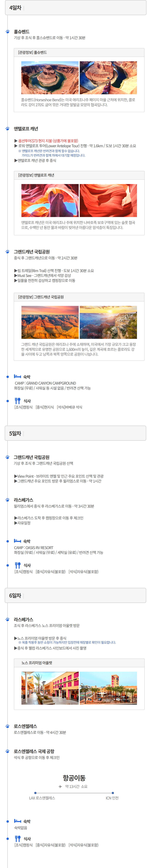This screenshot has height=868, width=151.
Task: Click the blue 앤텔로프 캐년은 반려견과 함께 할수 없습니다 note
Action: [x=49, y=151]
